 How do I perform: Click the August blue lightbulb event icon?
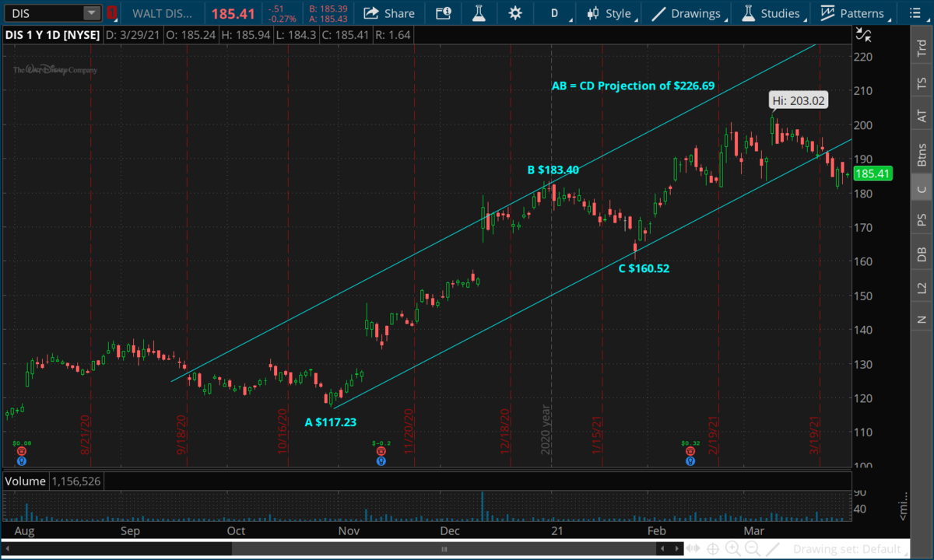(x=21, y=461)
